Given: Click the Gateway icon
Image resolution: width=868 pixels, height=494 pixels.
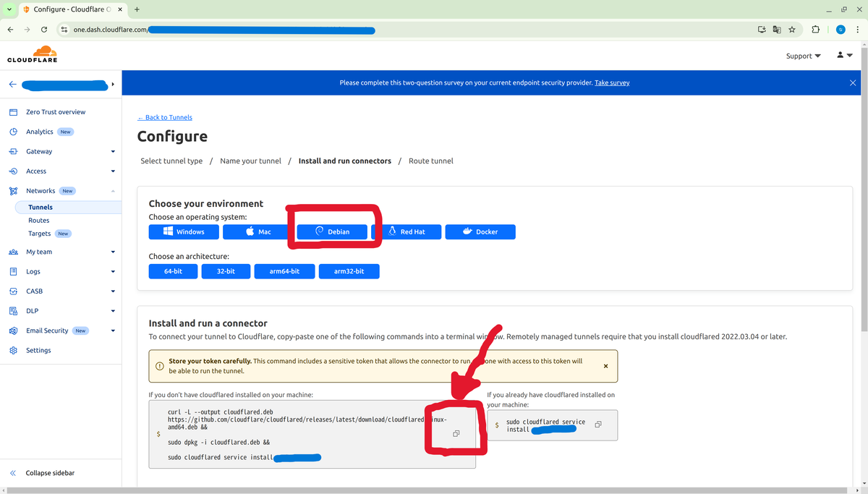Looking at the screenshot, I should [x=13, y=152].
